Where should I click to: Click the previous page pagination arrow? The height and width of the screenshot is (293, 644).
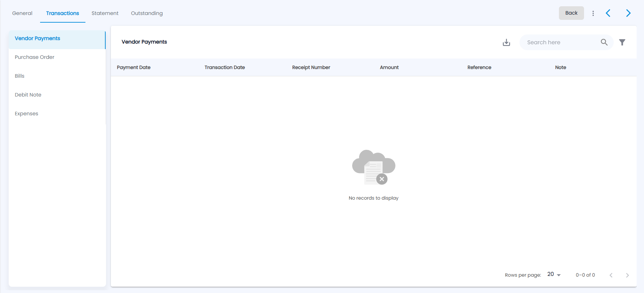(x=611, y=275)
